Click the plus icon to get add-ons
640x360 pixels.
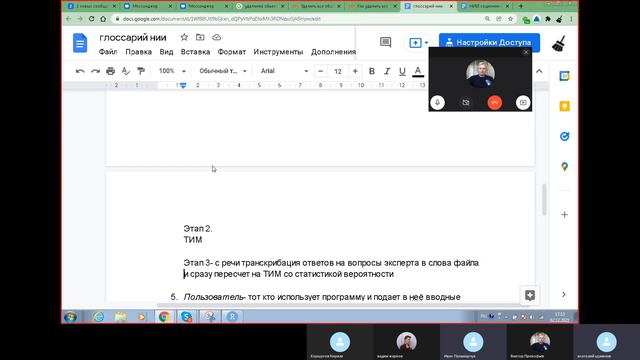pyautogui.click(x=564, y=214)
